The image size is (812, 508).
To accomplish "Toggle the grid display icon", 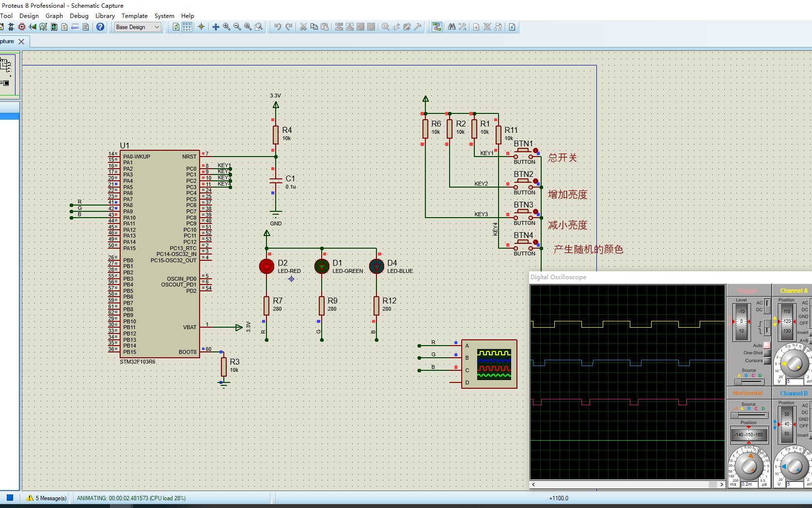I will [x=187, y=27].
